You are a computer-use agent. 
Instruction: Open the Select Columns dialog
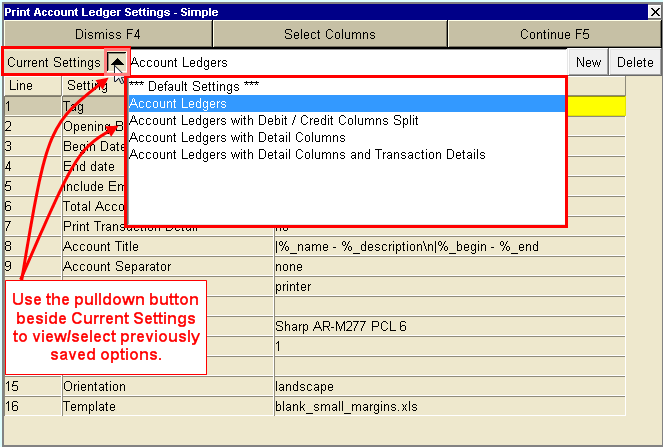[x=330, y=34]
